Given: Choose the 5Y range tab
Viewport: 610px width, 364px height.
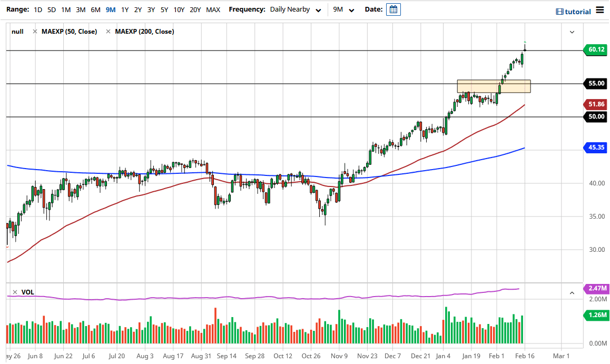Looking at the screenshot, I should [x=164, y=9].
